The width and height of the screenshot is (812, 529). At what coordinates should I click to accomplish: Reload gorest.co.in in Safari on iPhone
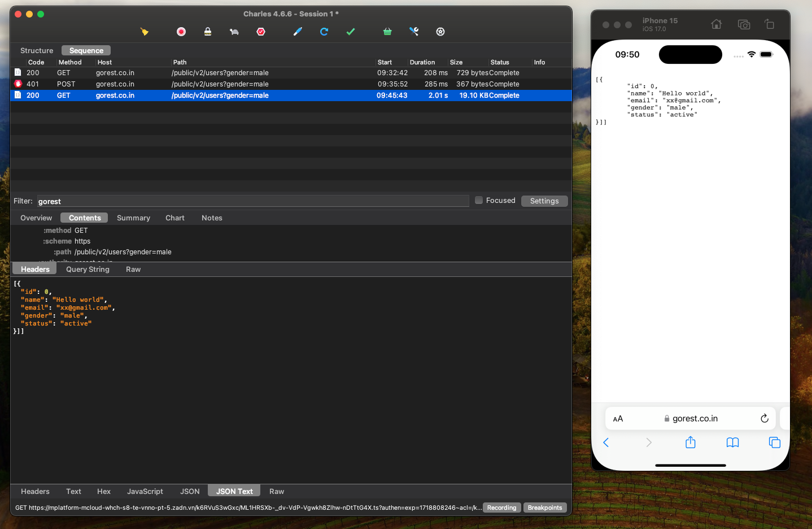point(765,418)
